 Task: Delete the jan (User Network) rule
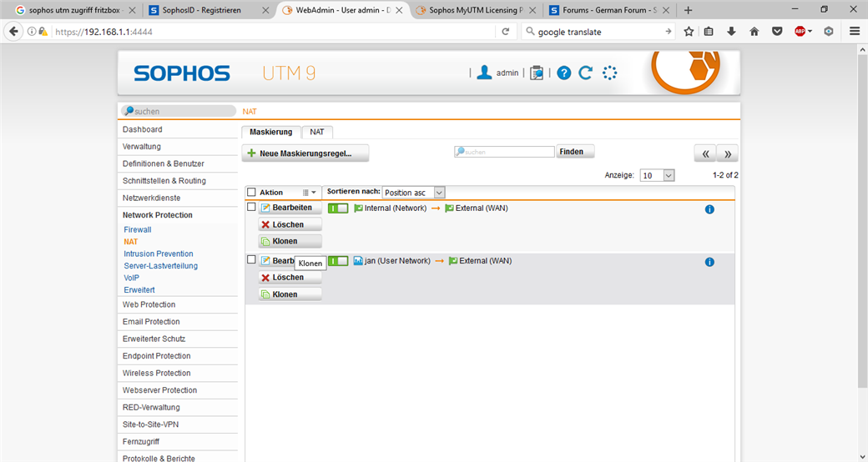coord(290,277)
